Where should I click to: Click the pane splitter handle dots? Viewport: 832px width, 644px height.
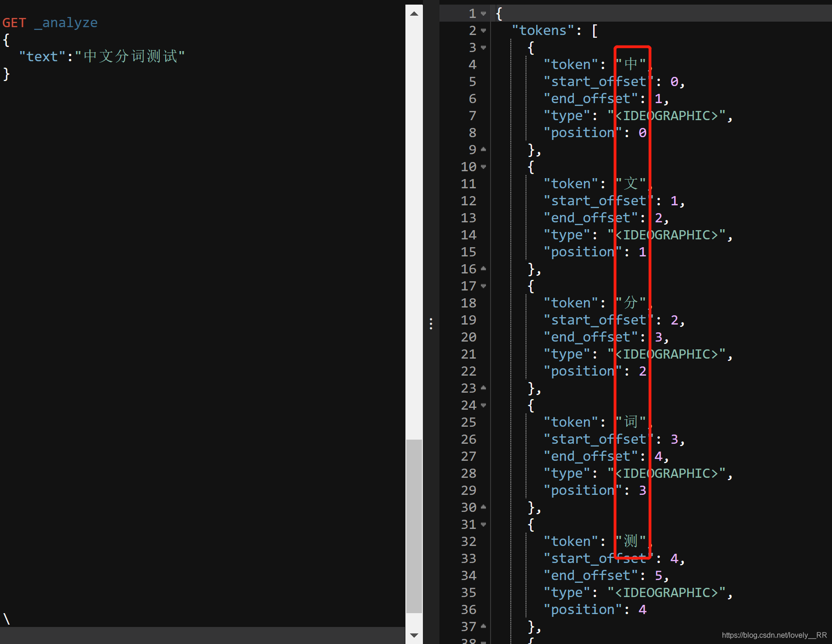(x=431, y=324)
